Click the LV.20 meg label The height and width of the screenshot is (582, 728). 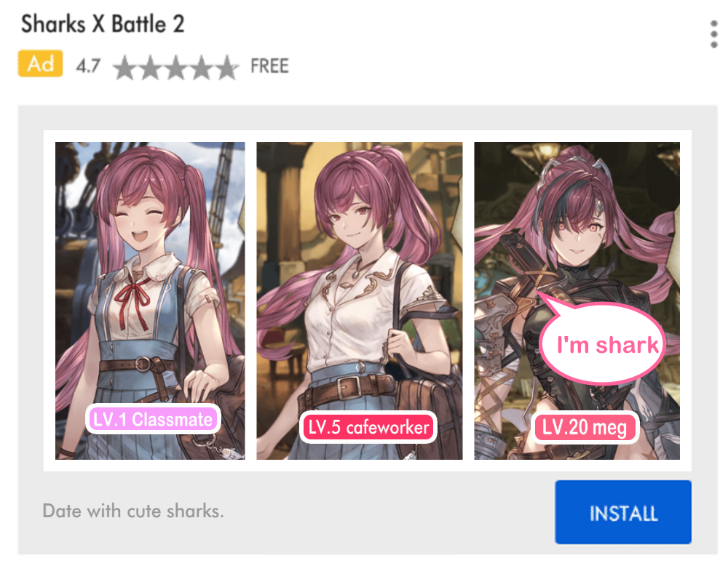click(x=585, y=428)
